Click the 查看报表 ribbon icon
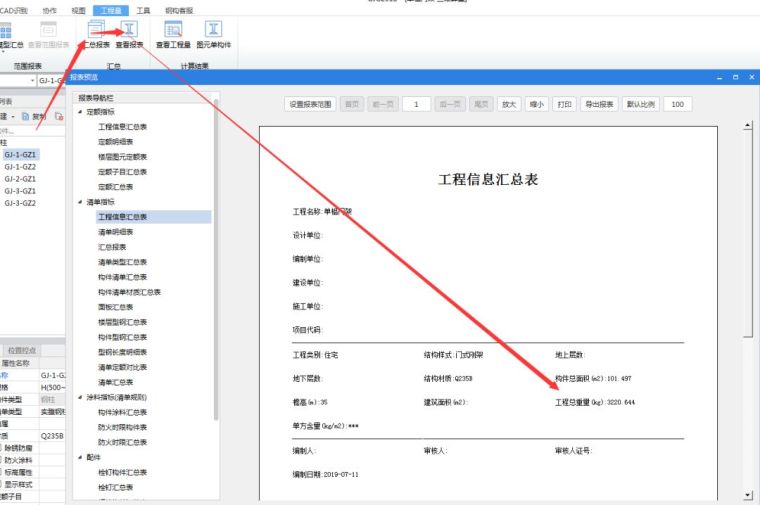The image size is (760, 505). tap(129, 33)
